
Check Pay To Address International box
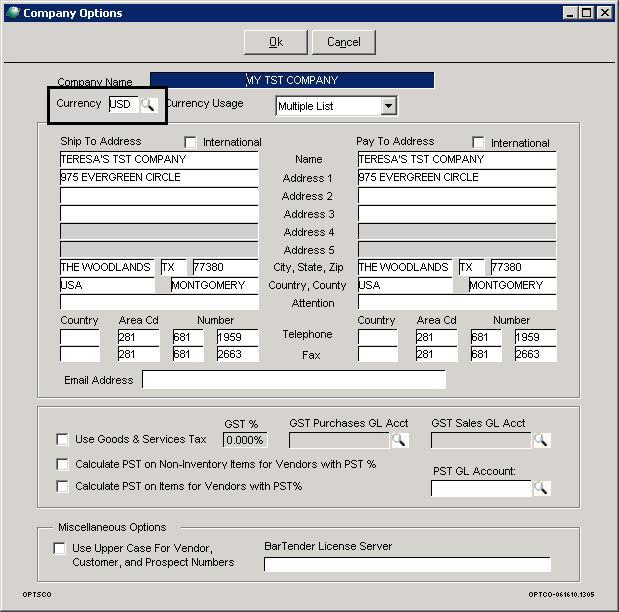click(x=478, y=142)
